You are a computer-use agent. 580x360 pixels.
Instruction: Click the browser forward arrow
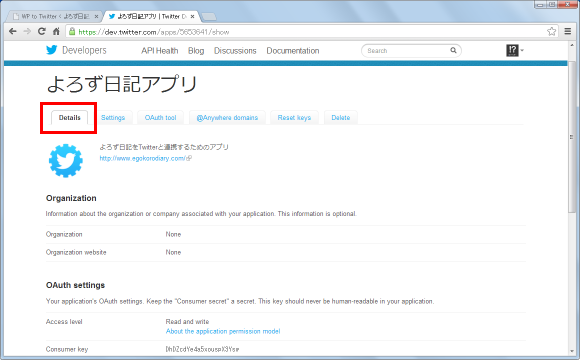pos(27,31)
